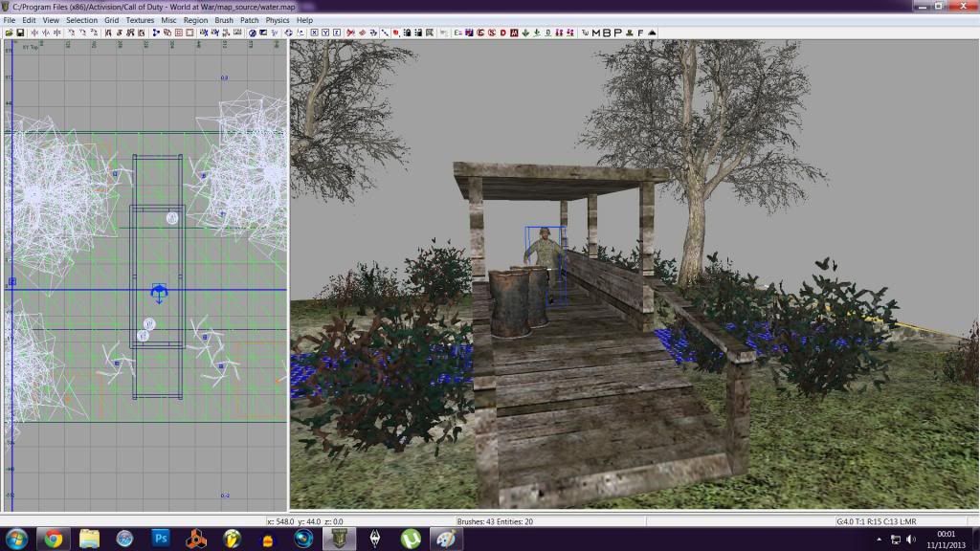Click the black triangle toolbar icon
The height and width of the screenshot is (551, 980).
point(652,33)
